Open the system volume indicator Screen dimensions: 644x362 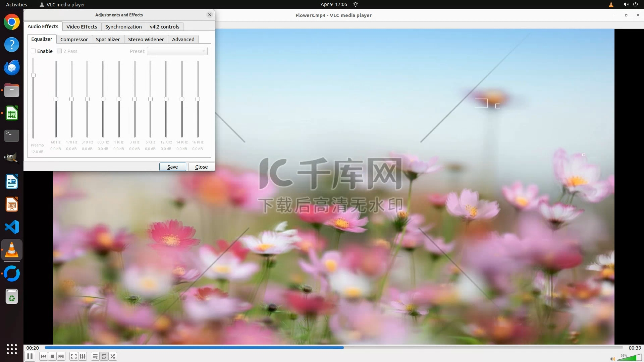[626, 4]
